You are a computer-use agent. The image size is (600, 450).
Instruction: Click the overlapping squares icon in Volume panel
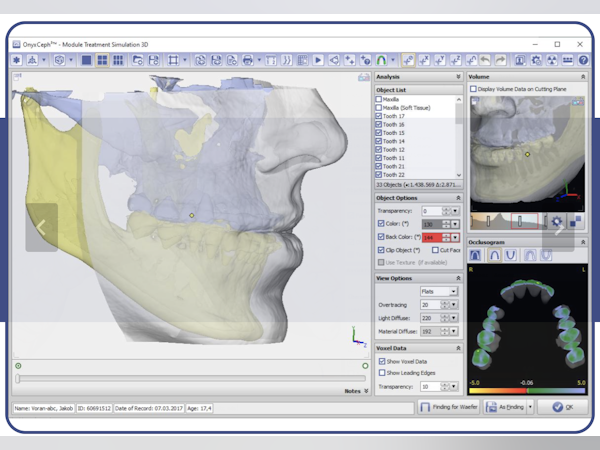point(575,222)
